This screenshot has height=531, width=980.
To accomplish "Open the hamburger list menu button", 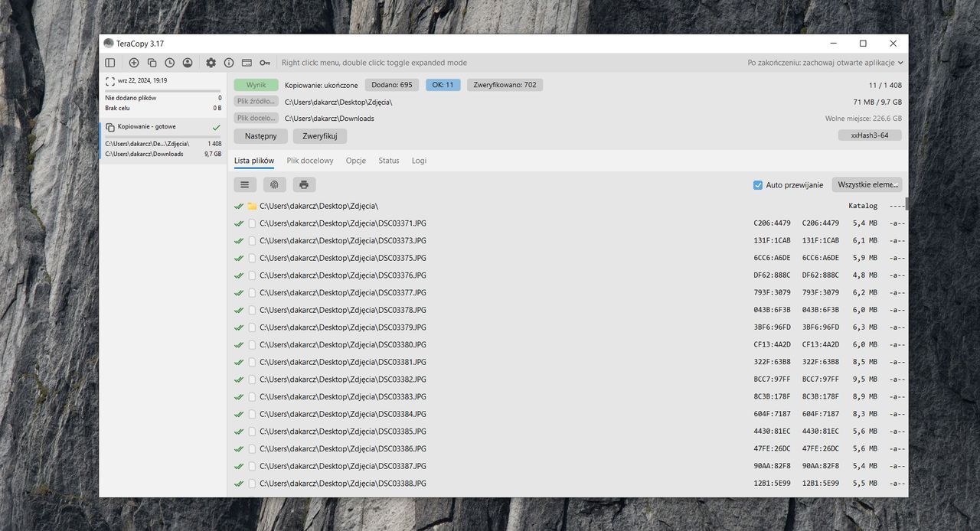I will tap(245, 184).
